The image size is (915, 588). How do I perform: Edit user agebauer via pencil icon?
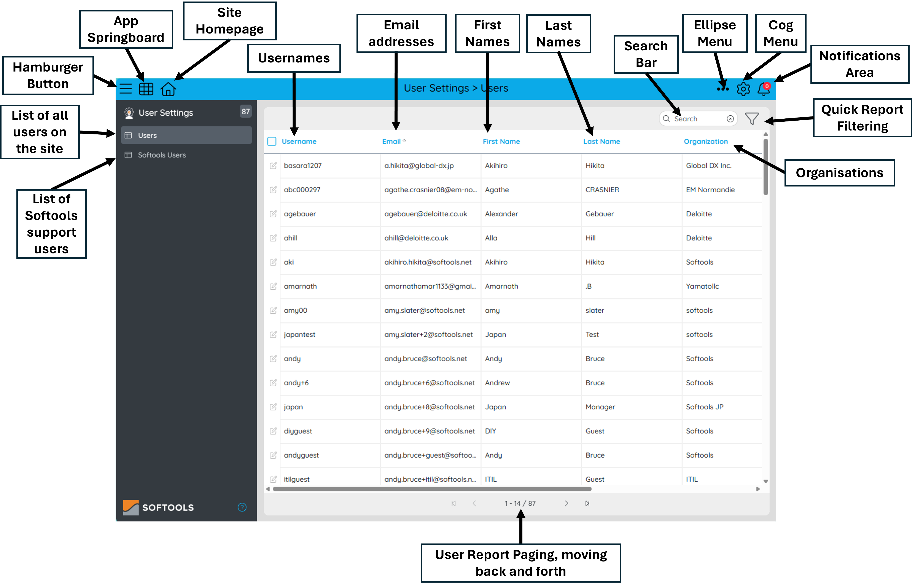coord(273,214)
